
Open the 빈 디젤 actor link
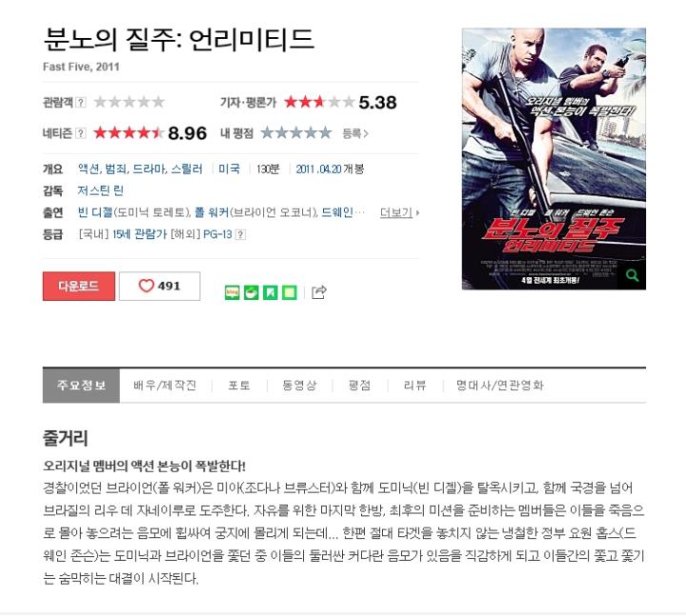pos(95,212)
